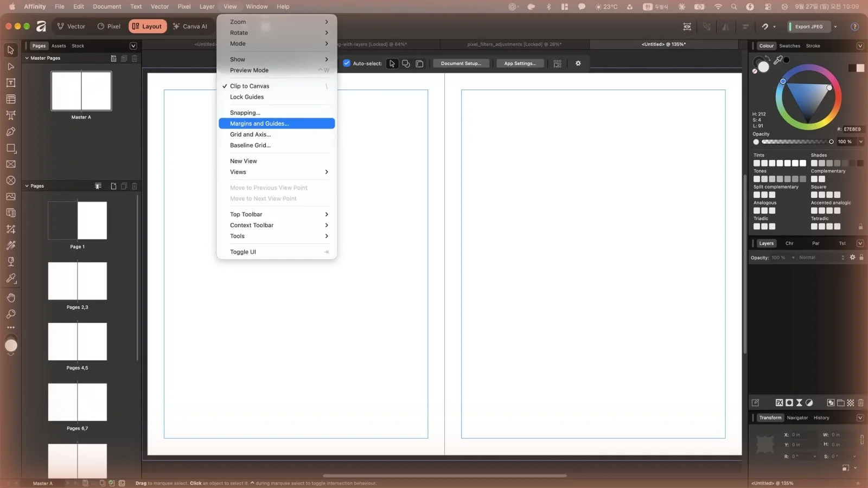Open Grid and Axis menu item

(277, 134)
